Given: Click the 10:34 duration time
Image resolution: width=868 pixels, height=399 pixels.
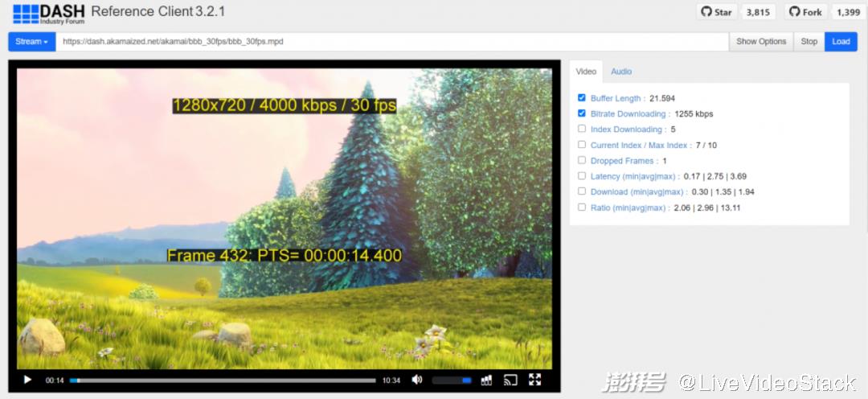Looking at the screenshot, I should point(391,380).
